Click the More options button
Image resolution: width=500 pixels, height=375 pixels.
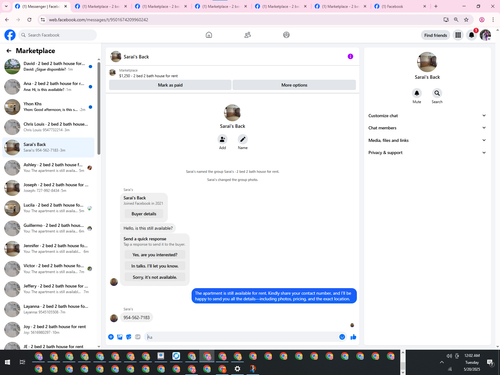[x=294, y=85]
